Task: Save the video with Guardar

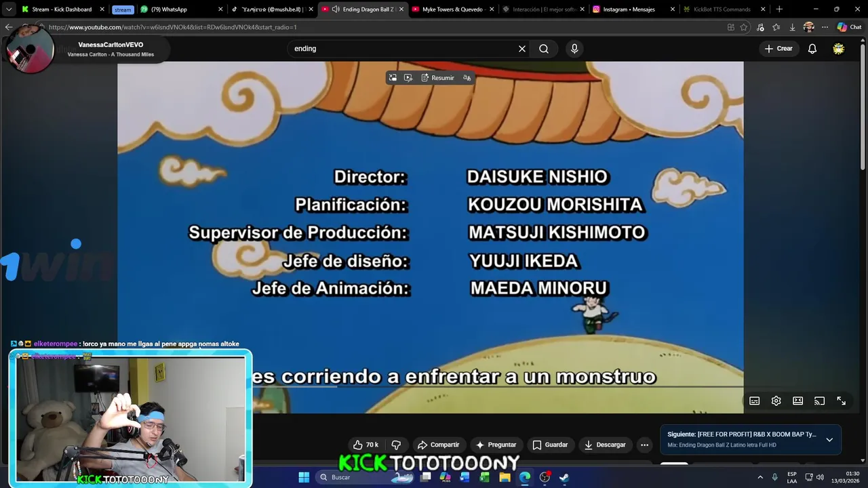Action: click(550, 445)
